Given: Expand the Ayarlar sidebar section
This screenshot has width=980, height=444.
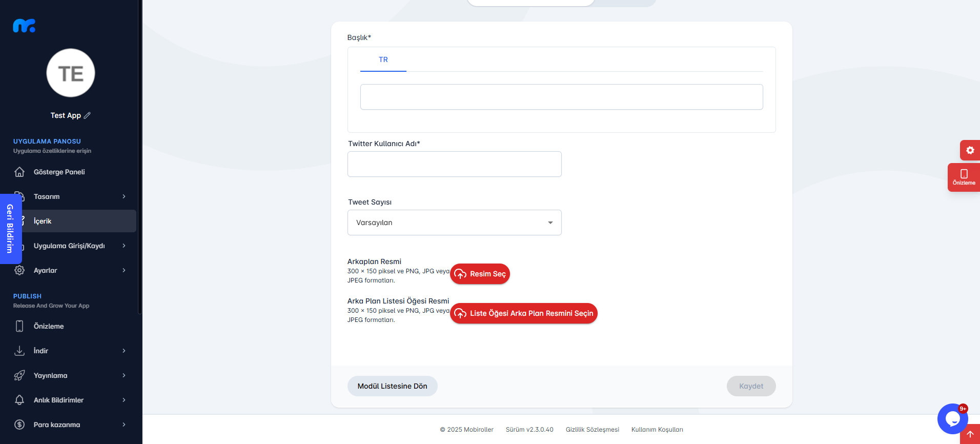Looking at the screenshot, I should [x=71, y=270].
